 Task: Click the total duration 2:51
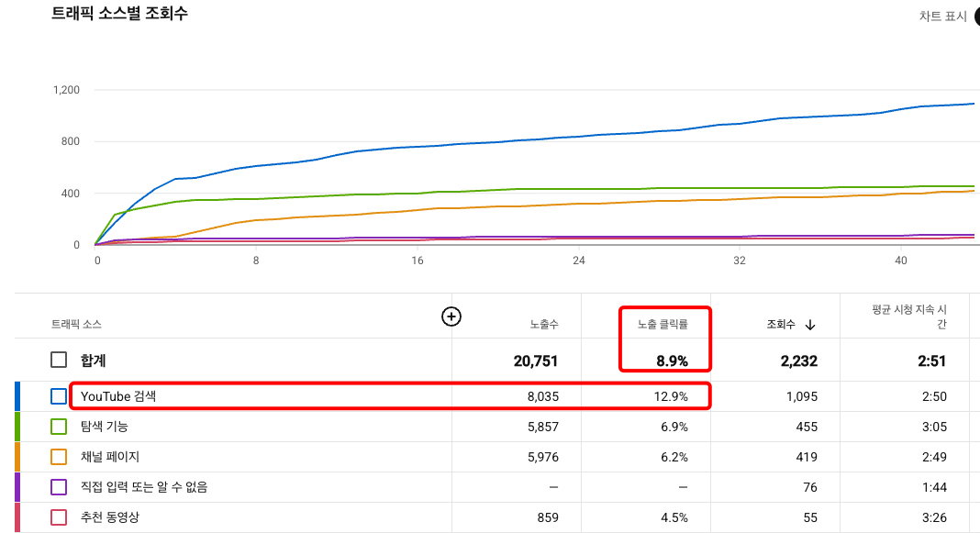(931, 361)
